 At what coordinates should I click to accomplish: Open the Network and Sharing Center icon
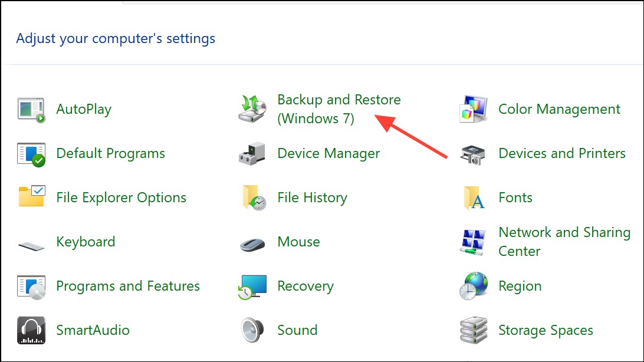474,242
